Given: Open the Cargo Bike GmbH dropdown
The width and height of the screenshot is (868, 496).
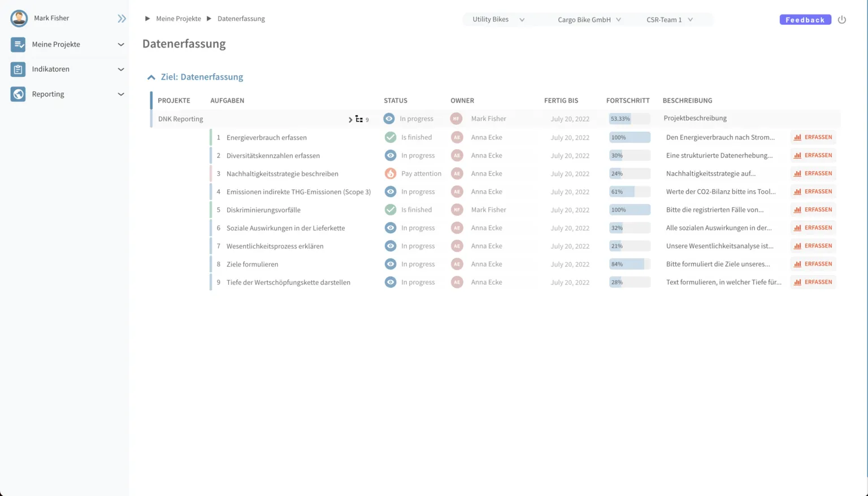Looking at the screenshot, I should point(589,20).
